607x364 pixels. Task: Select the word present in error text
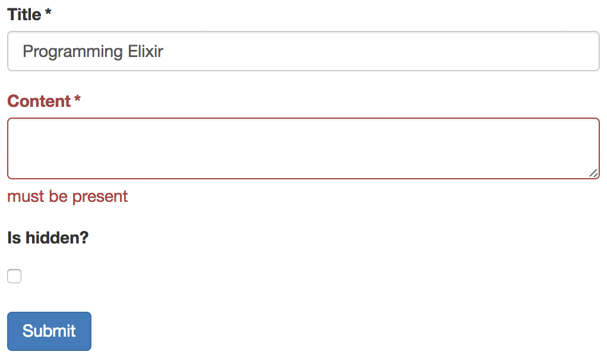(x=100, y=197)
